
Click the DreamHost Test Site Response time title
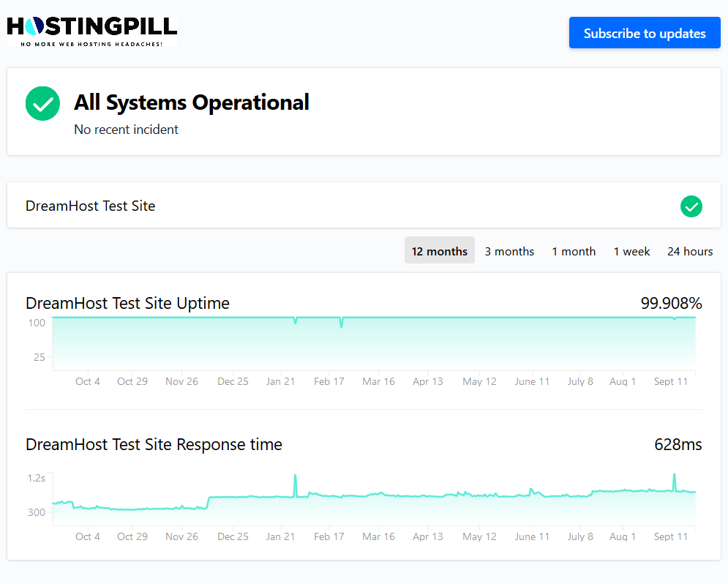coord(154,444)
